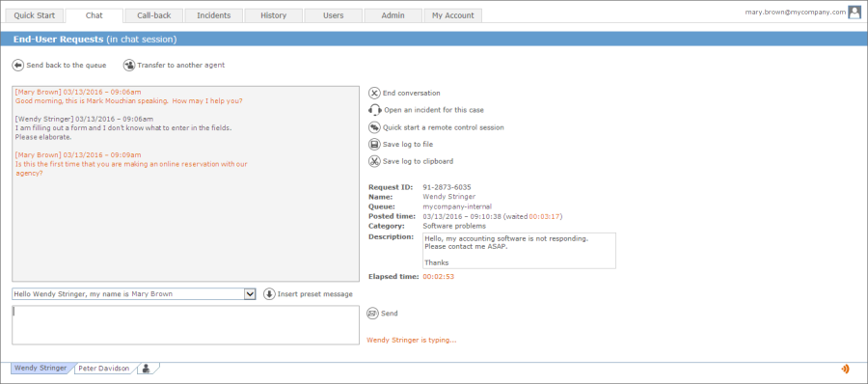Open the preset message dropdown

click(x=250, y=294)
